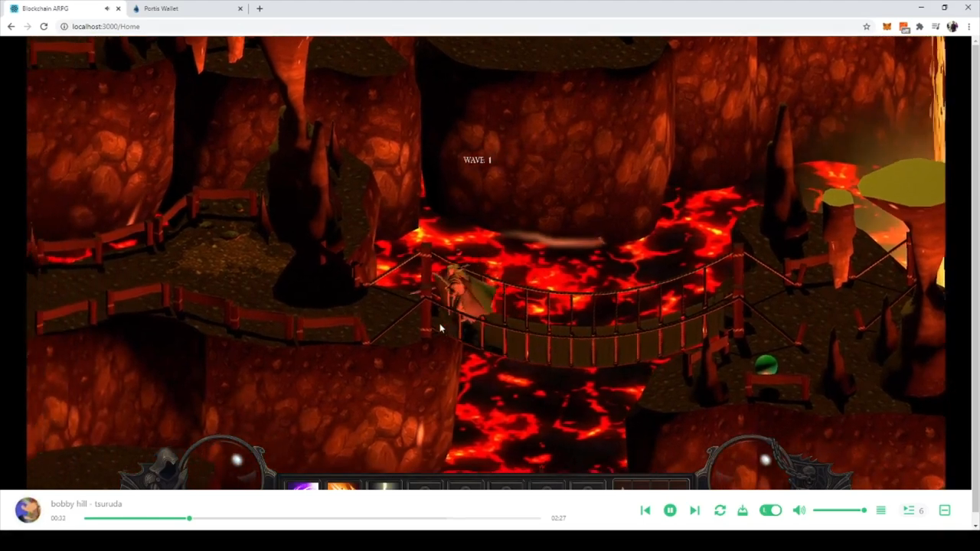Open the orange 'off' extension
980x551 pixels.
[904, 26]
